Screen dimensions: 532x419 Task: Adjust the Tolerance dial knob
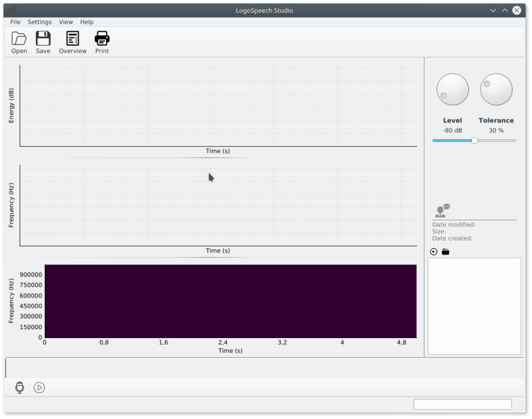coord(496,89)
